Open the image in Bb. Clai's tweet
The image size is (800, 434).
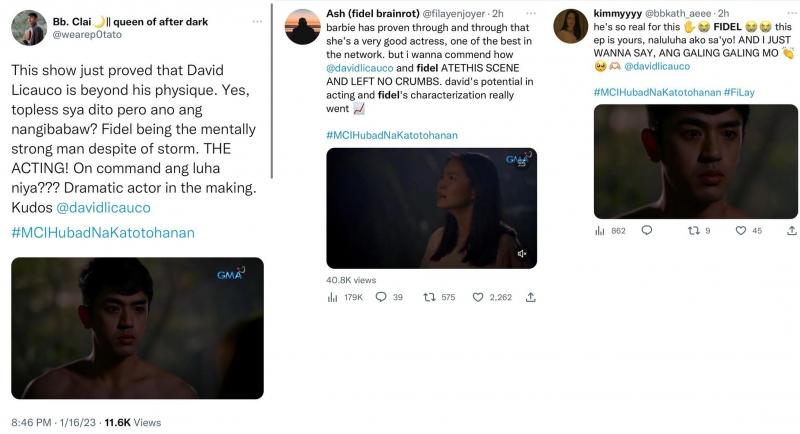(x=137, y=328)
